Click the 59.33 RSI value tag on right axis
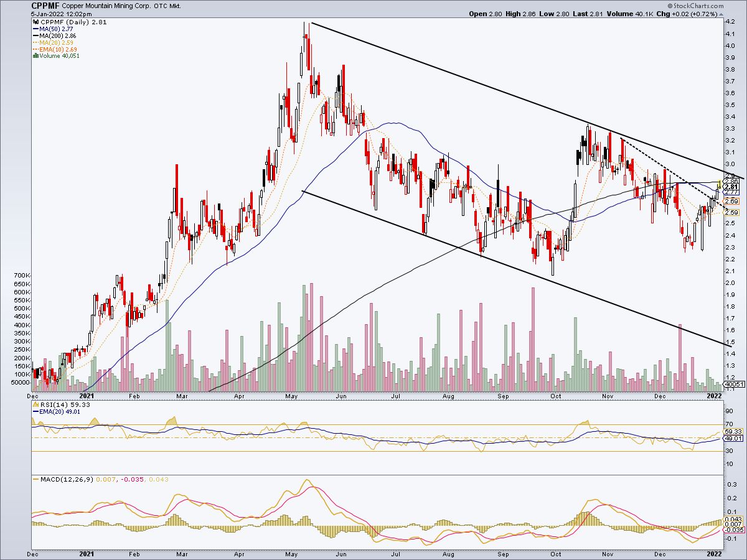The width and height of the screenshot is (747, 560). click(732, 431)
